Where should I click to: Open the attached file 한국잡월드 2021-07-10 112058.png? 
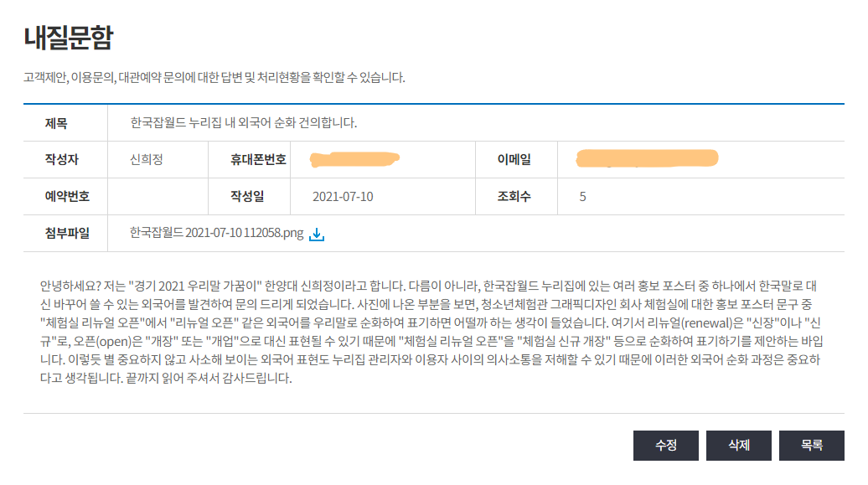pos(216,234)
